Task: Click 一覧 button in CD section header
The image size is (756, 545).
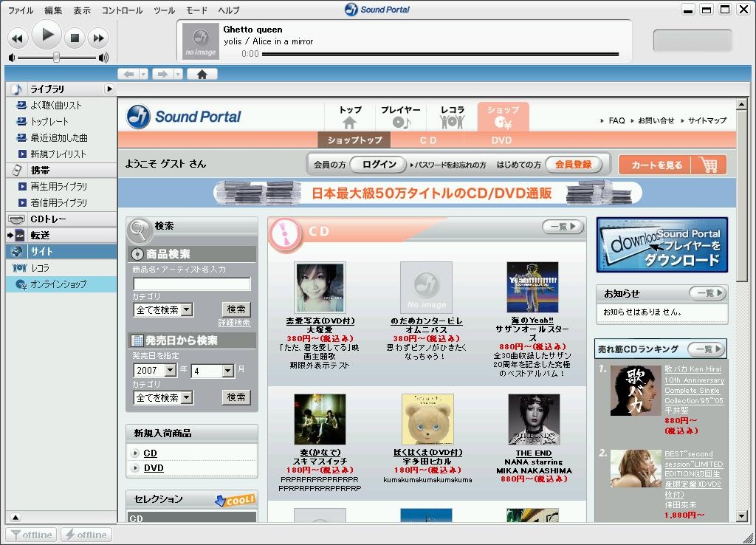Action: (563, 226)
